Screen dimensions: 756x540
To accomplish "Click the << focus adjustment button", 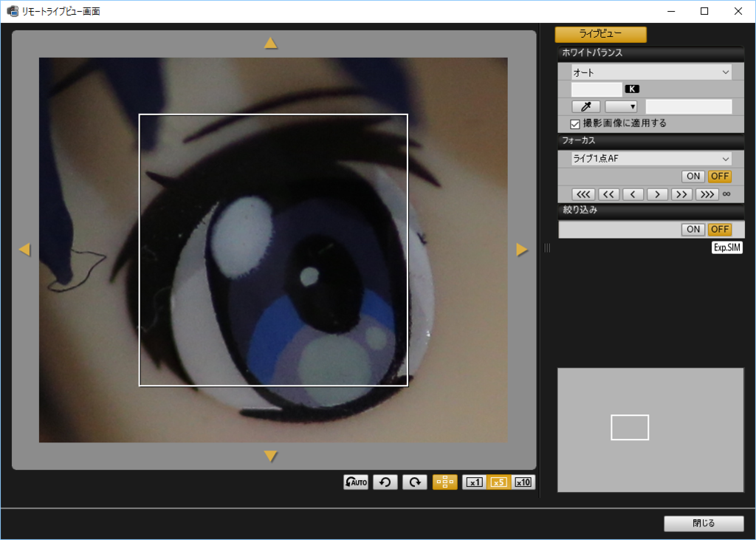I will (x=608, y=194).
